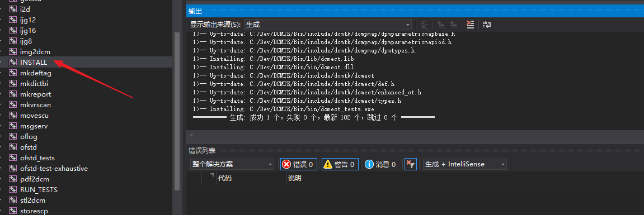Screen dimensions: 644x215
Task: Select the ijg12 project icon
Action: point(13,20)
